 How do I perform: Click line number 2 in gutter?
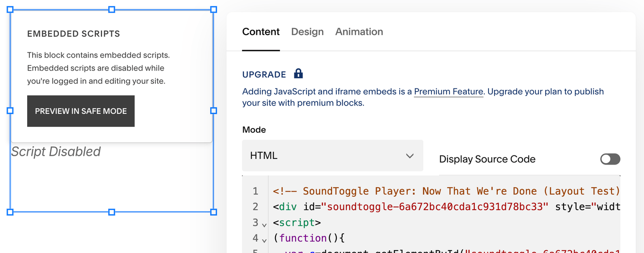(x=256, y=206)
